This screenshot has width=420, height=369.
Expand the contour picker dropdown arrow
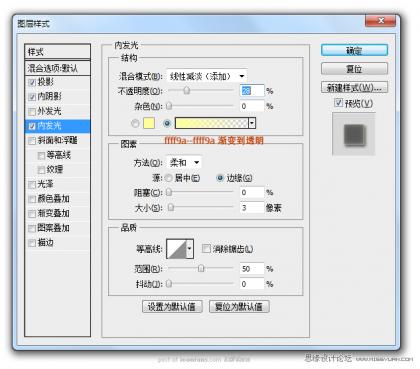(190, 249)
